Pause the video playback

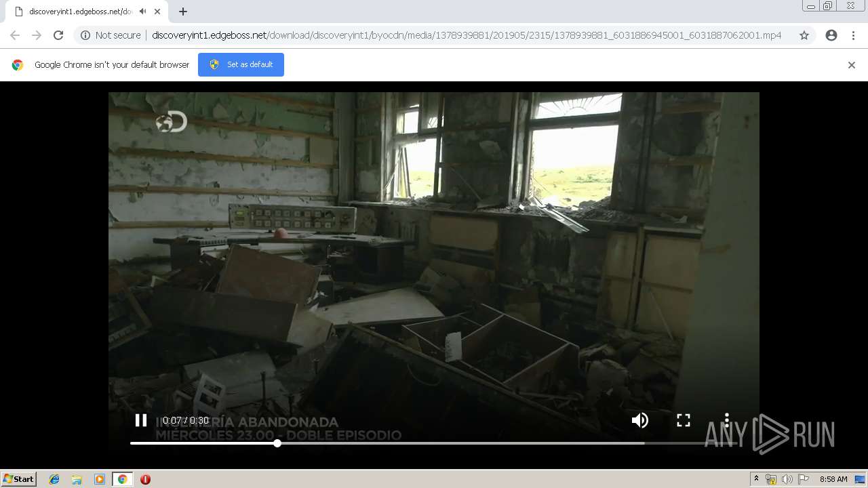[141, 420]
